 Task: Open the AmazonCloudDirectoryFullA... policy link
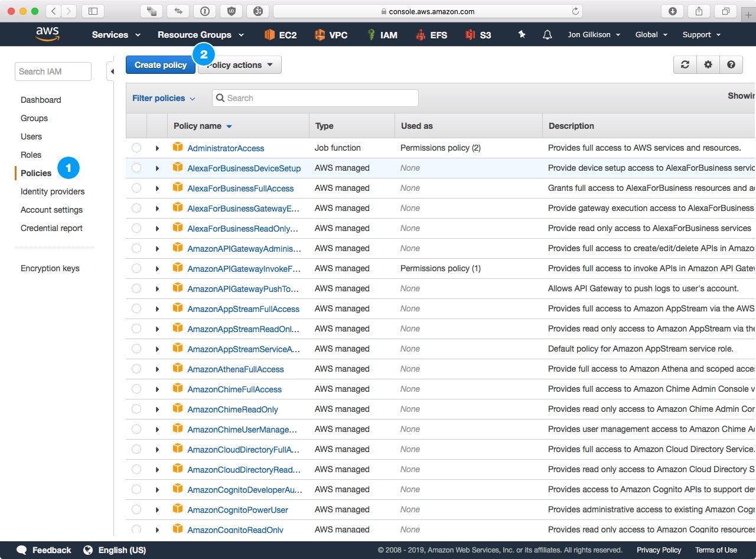[x=243, y=450]
